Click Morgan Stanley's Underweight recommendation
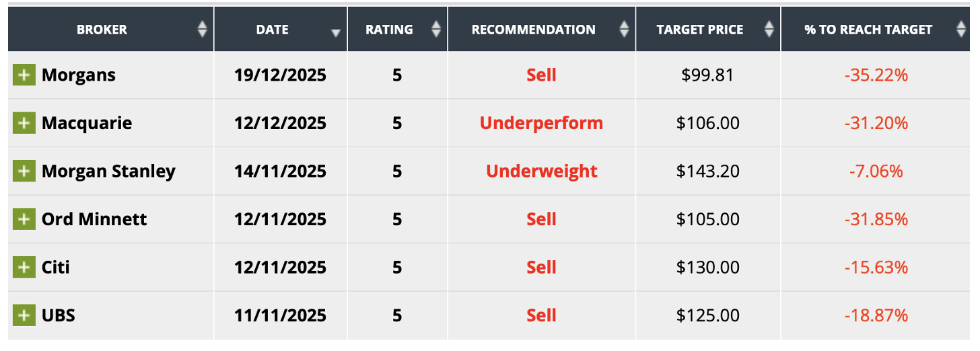Viewport: 980px width, 351px height. click(541, 171)
